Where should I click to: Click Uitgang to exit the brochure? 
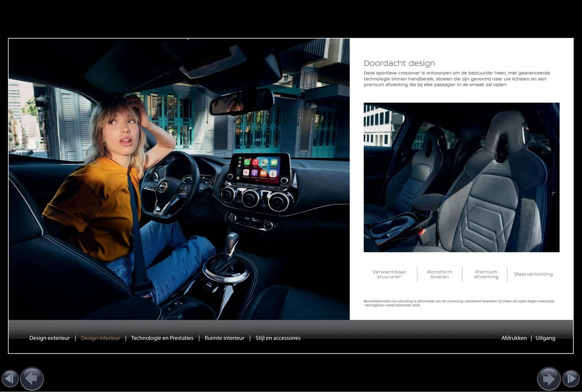coord(545,338)
